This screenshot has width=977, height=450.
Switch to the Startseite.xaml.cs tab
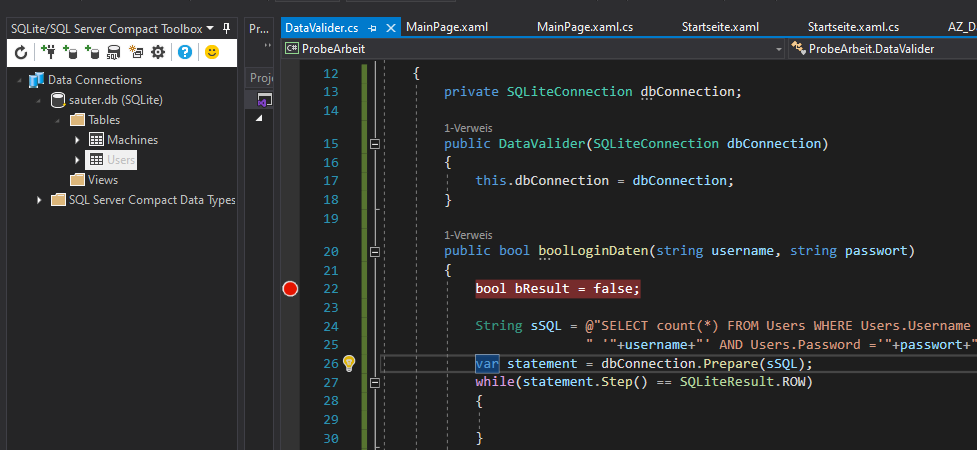pyautogui.click(x=853, y=27)
